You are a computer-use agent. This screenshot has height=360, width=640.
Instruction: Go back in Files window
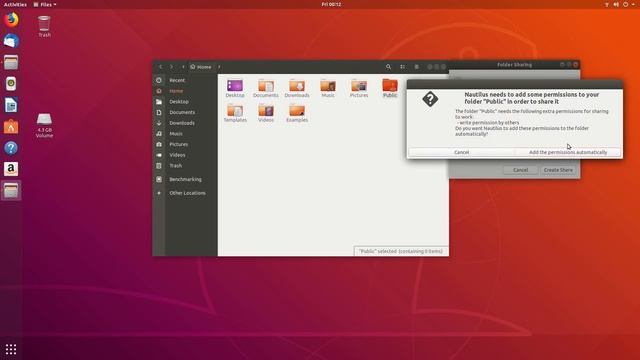(x=160, y=67)
